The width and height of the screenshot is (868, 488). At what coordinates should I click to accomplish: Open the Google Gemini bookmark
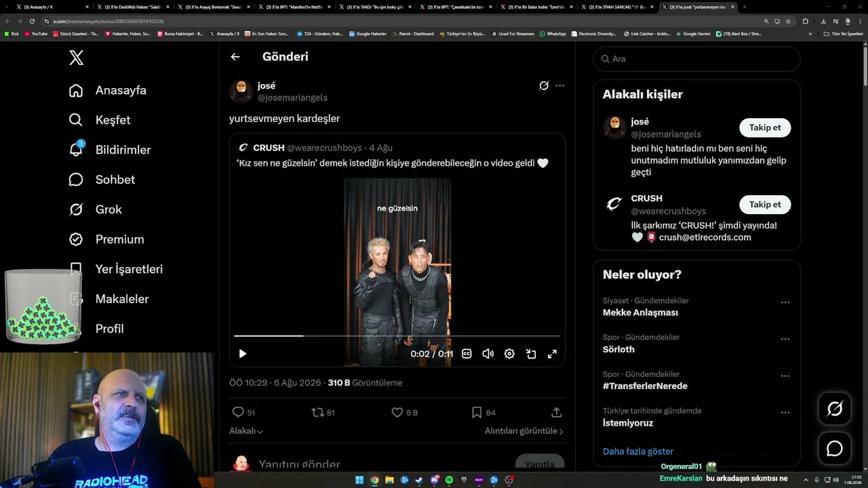[x=693, y=34]
